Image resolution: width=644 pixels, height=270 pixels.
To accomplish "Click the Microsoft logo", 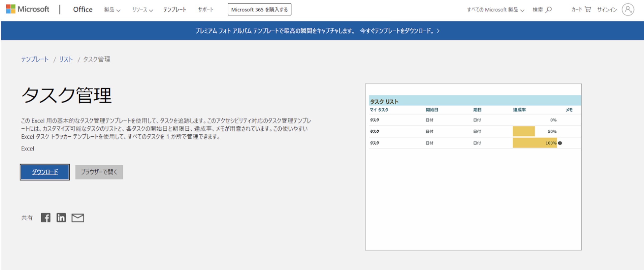I will click(28, 9).
